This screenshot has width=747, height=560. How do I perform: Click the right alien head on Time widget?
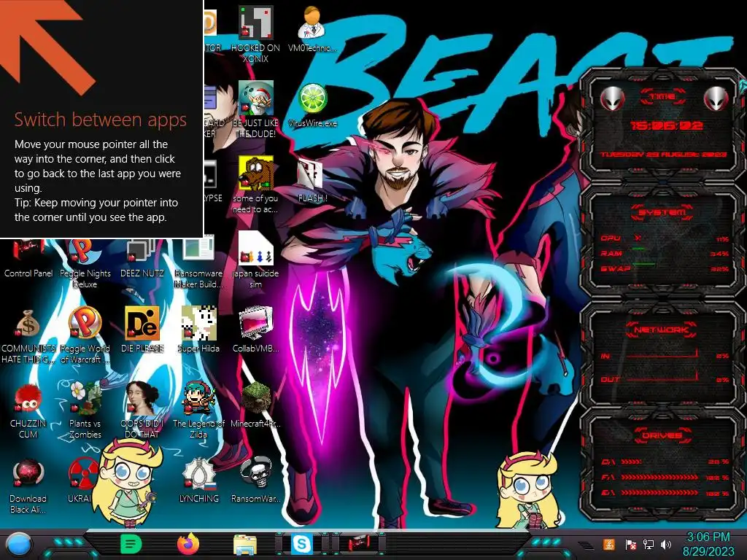(x=716, y=99)
